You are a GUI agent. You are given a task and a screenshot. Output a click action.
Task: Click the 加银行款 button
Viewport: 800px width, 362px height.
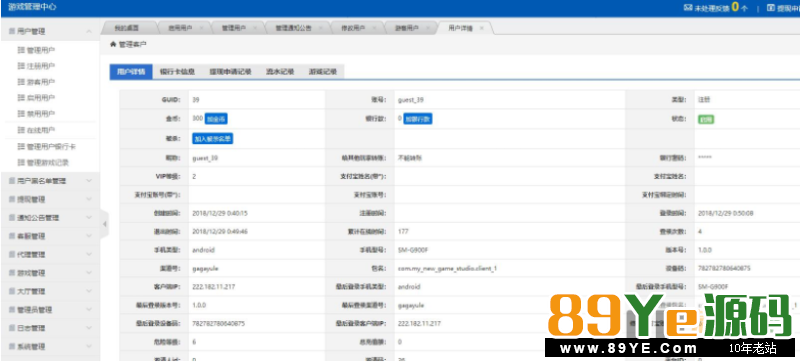(x=418, y=119)
